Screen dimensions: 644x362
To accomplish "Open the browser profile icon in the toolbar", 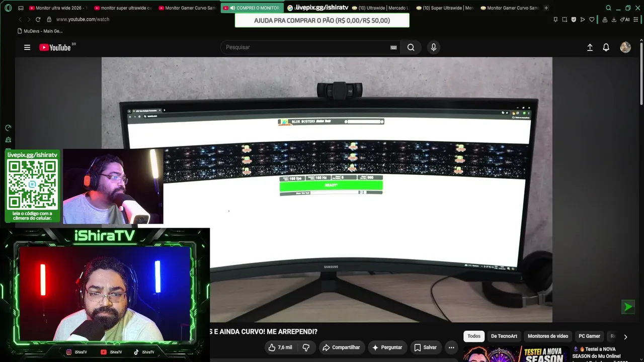I will 604,20.
